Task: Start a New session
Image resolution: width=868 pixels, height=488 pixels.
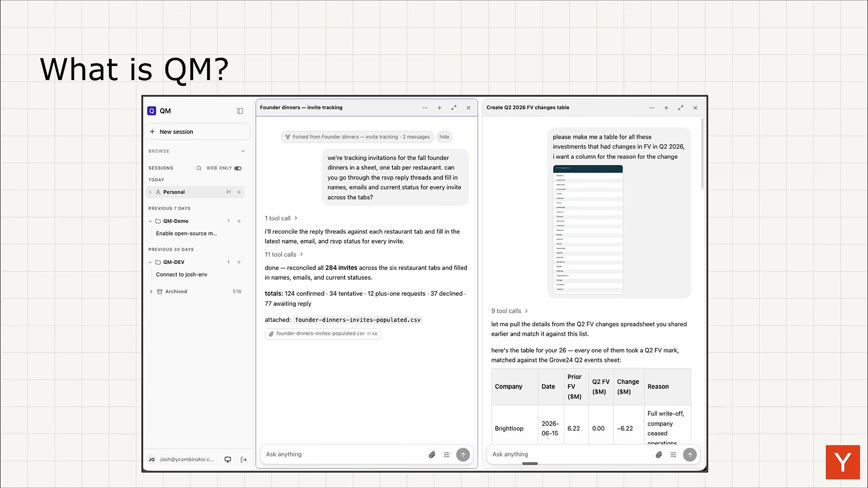Action: pos(197,132)
